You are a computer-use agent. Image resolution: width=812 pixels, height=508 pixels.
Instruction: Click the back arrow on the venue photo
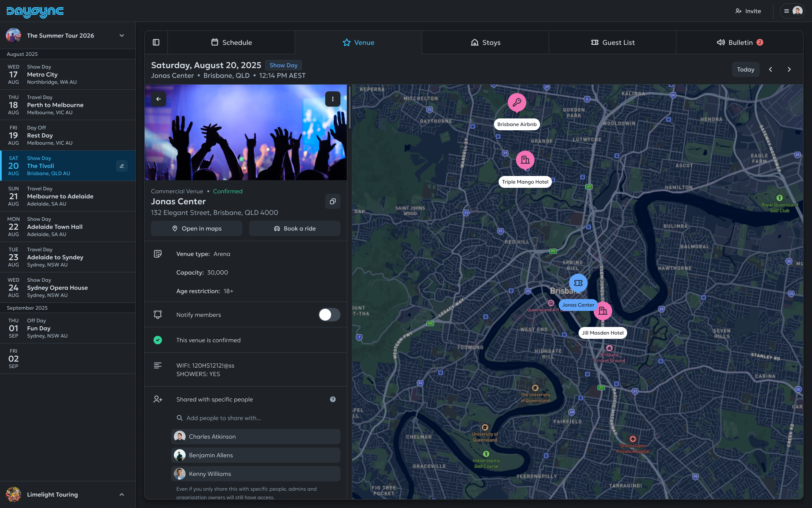159,99
